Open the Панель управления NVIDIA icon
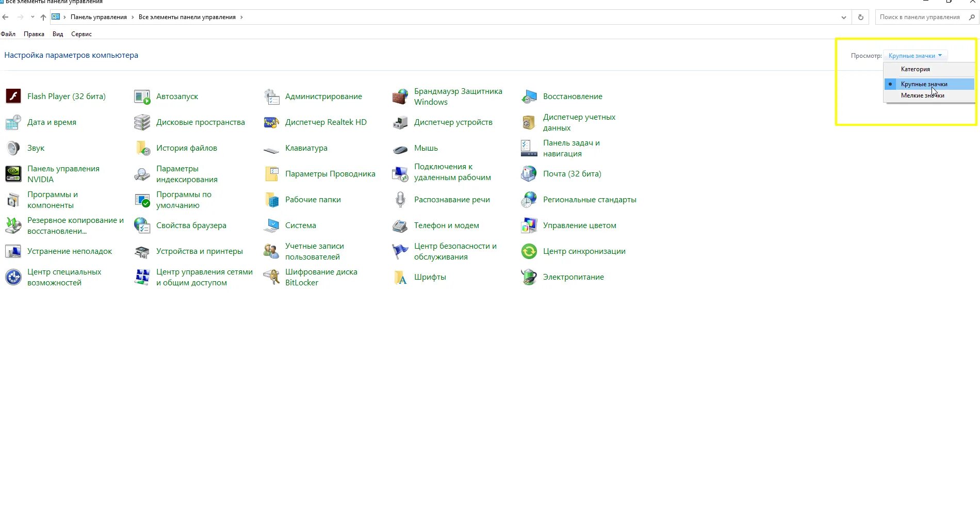Viewport: 980px width, 516px height. coord(13,174)
